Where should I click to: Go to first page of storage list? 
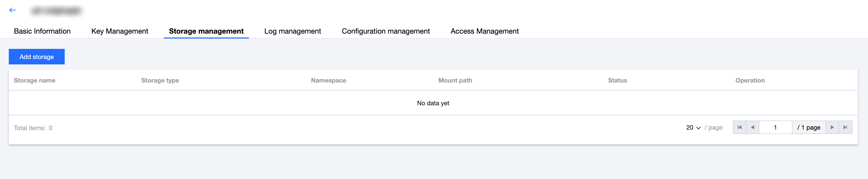[739, 128]
